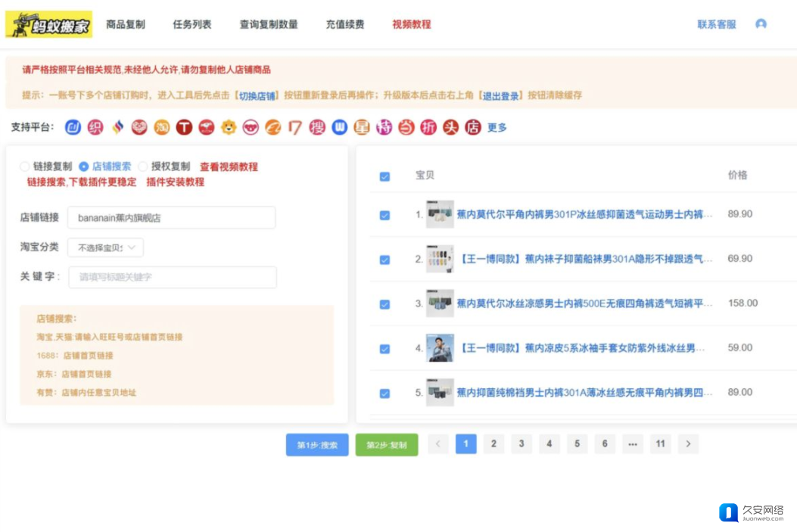The image size is (797, 532).
Task: Go to next page with right chevron
Action: 688,444
